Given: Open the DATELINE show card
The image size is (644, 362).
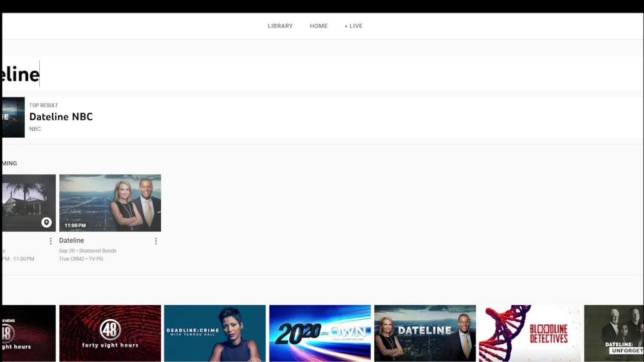Looking at the screenshot, I should [425, 333].
